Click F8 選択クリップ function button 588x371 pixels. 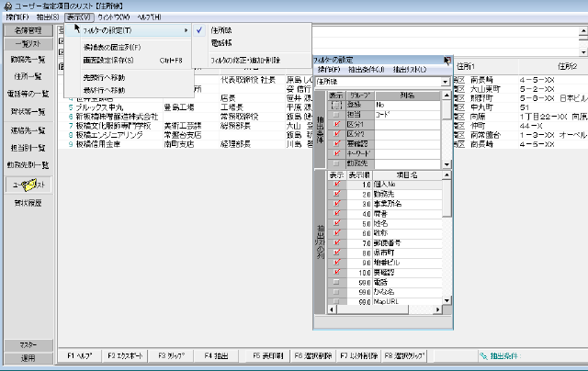pos(404,355)
